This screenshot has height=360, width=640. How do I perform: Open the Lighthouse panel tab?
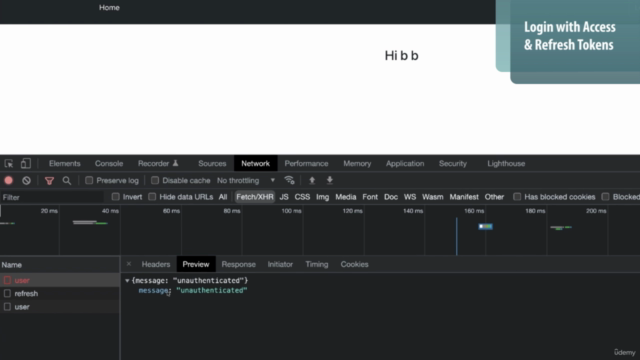coord(506,164)
